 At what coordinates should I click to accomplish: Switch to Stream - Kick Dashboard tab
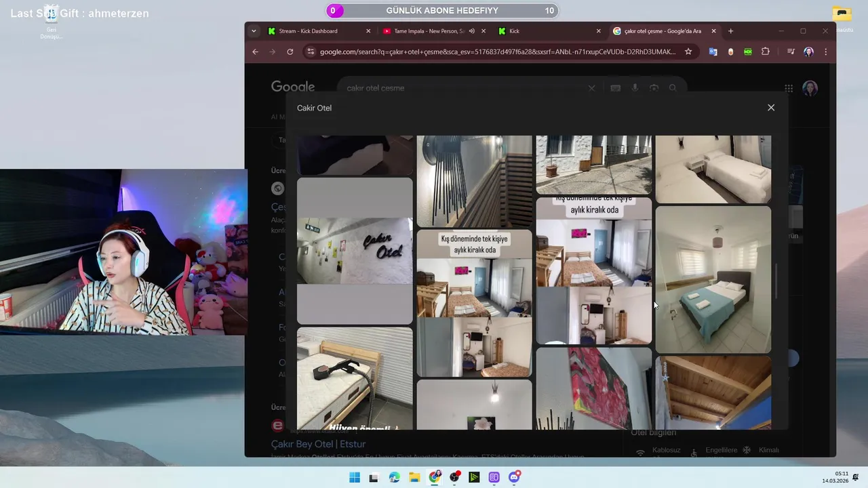click(x=319, y=31)
